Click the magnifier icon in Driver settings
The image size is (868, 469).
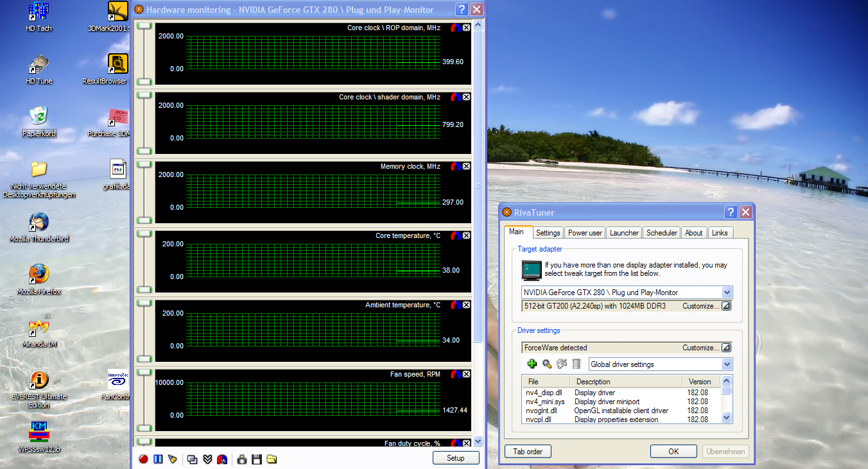(547, 364)
